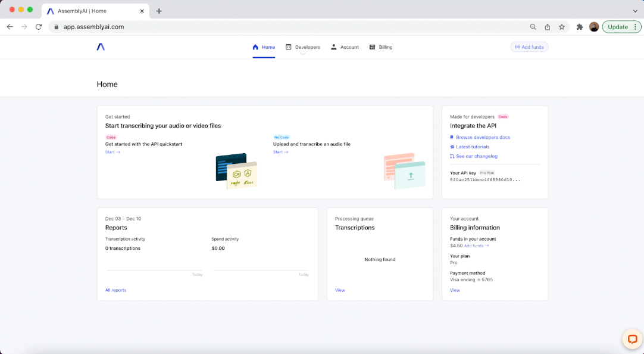The height and width of the screenshot is (354, 644).
Task: Expand the tab search chevron
Action: (x=636, y=11)
